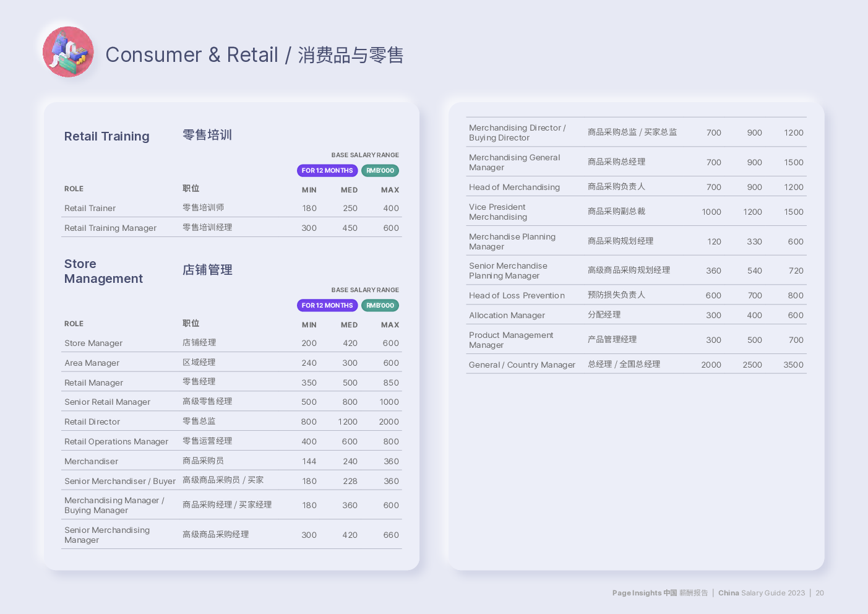Click Vice President Merchandising min '1000'
The image size is (868, 614).
point(711,212)
